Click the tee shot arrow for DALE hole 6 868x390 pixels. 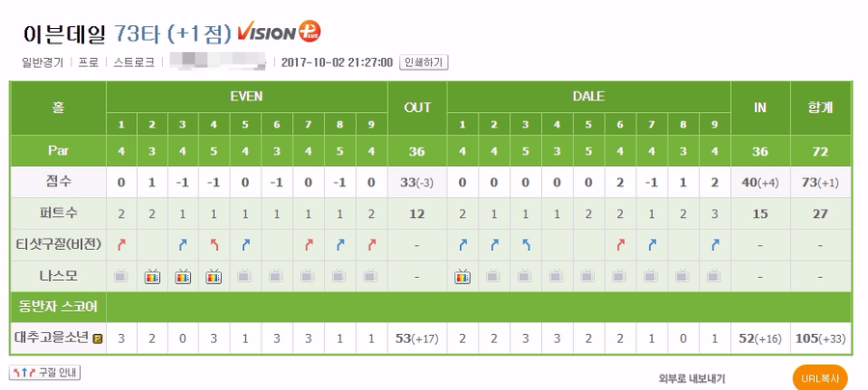click(620, 244)
